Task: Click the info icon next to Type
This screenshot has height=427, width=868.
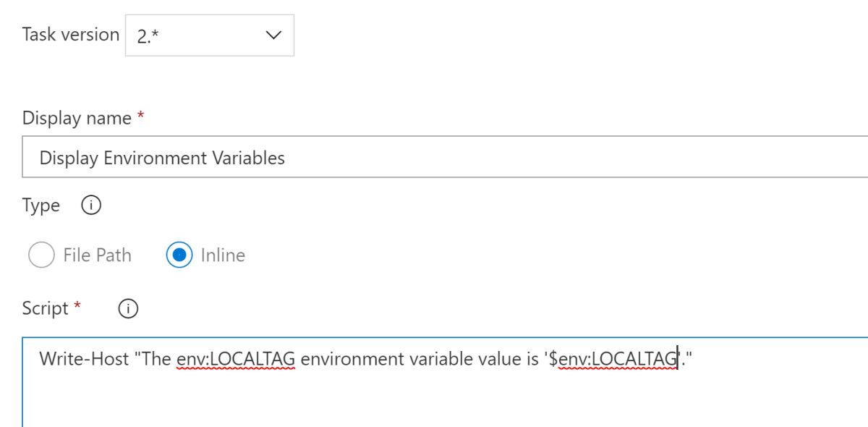Action: [90, 206]
